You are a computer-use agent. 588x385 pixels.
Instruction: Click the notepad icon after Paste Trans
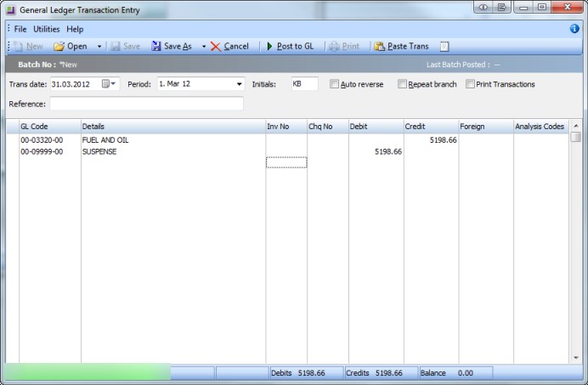pos(444,46)
